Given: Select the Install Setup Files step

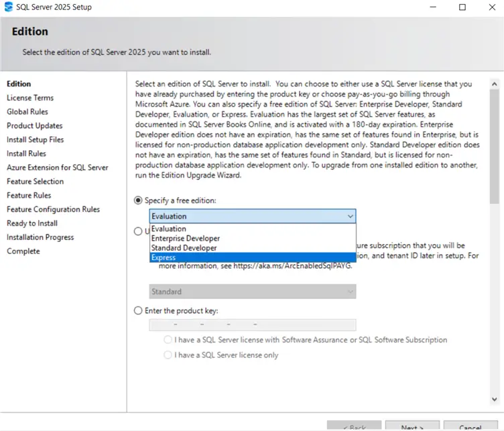Looking at the screenshot, I should coord(36,139).
